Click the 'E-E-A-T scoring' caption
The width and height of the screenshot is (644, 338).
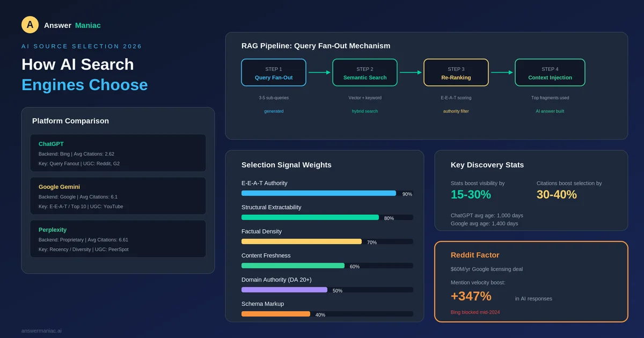(x=456, y=98)
